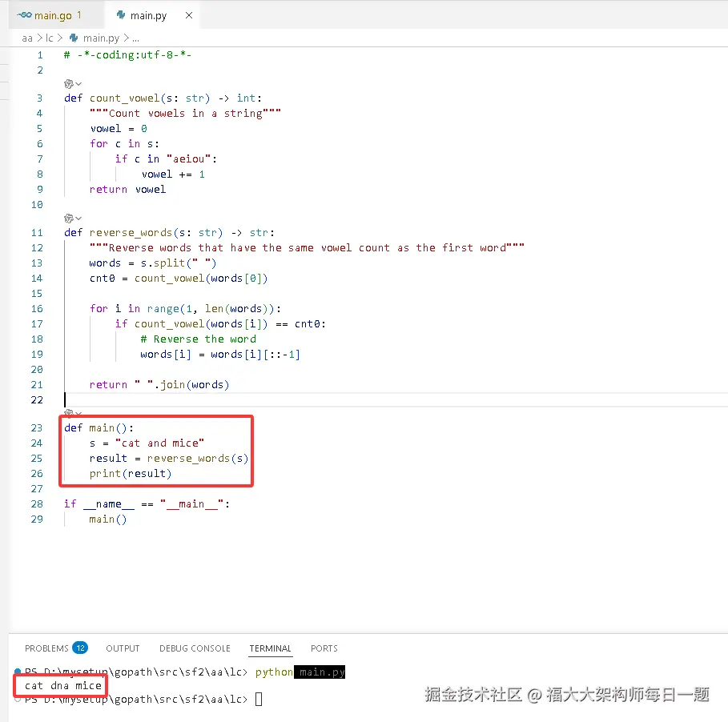Click the terminal prompt cursor box
Image resolution: width=728 pixels, height=722 pixels.
259,699
